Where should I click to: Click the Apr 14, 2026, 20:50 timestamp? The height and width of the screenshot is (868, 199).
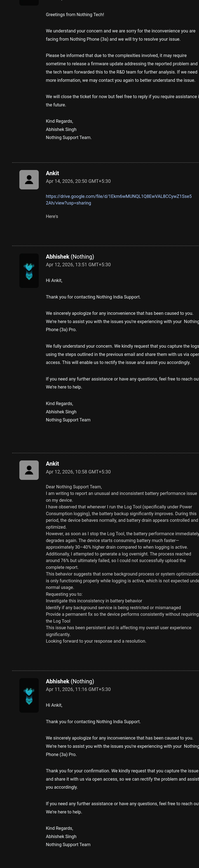[x=78, y=181]
